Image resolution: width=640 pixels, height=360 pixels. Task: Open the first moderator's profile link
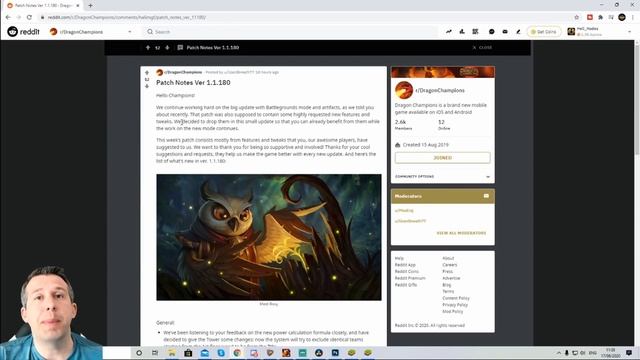(x=404, y=211)
